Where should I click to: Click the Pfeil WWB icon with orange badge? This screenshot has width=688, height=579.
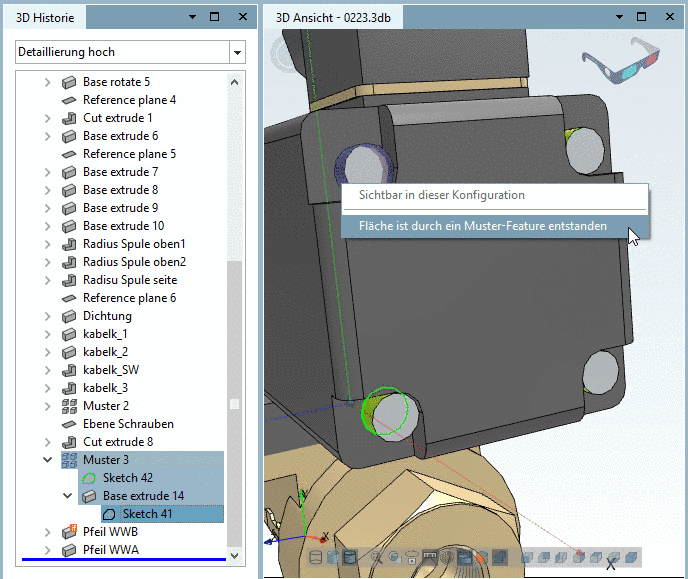[69, 532]
